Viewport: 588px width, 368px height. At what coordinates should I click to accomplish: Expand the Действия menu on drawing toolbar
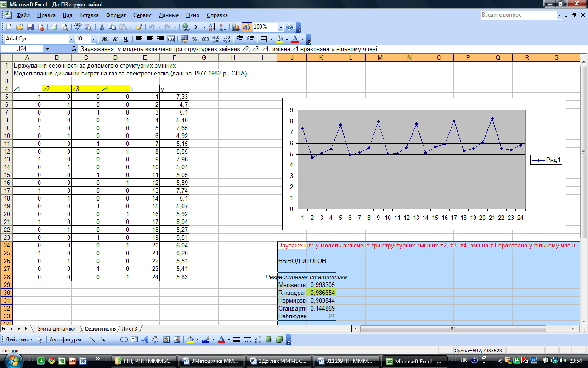(19, 340)
